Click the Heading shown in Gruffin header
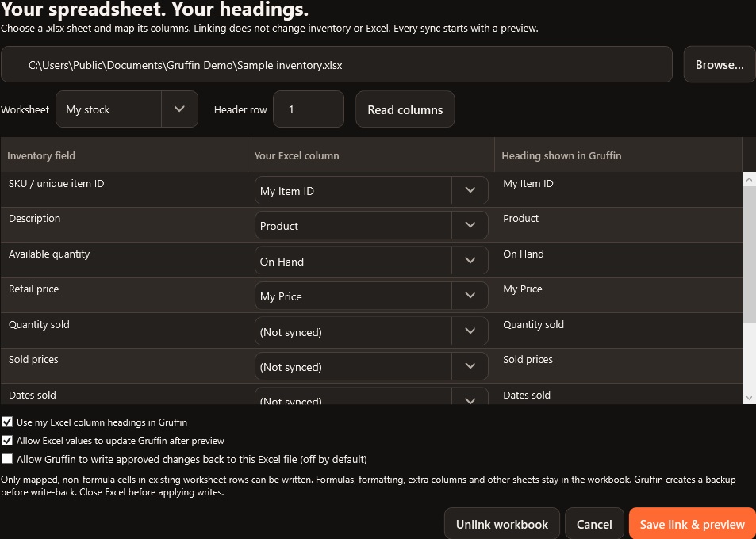This screenshot has height=539, width=756. click(x=618, y=155)
